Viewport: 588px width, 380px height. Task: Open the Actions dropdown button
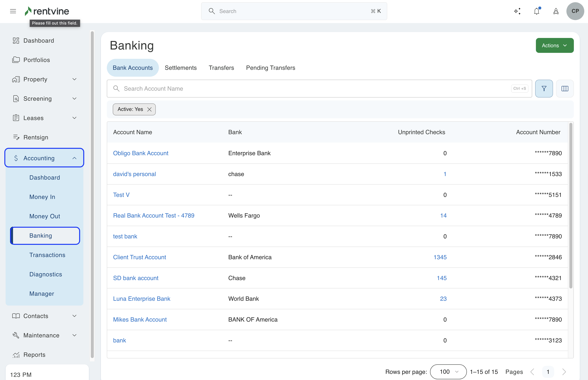click(555, 45)
